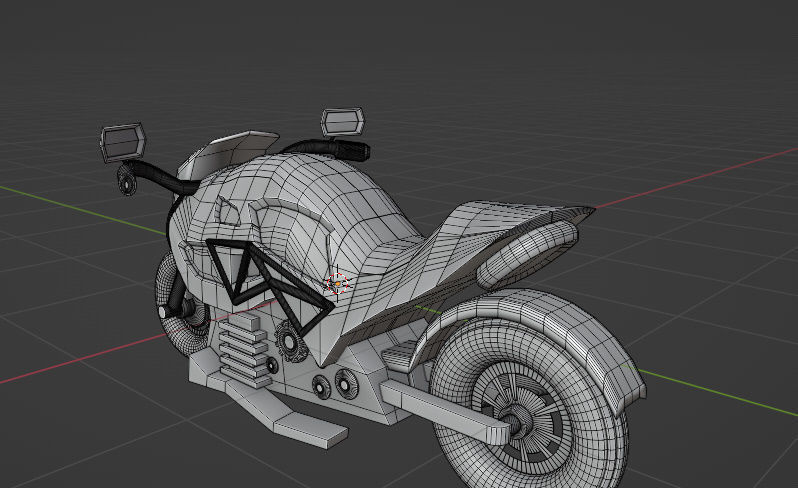Select the left black handlebar
798x488 pixels.
(x=158, y=178)
